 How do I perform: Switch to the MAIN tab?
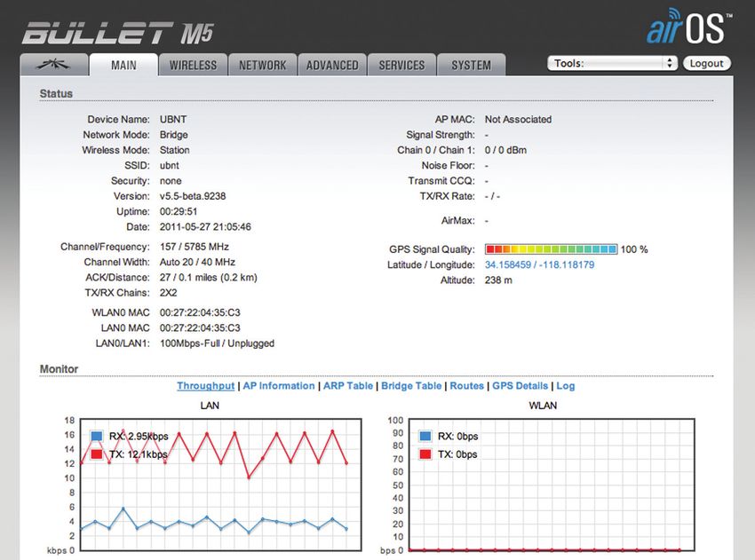coord(123,65)
